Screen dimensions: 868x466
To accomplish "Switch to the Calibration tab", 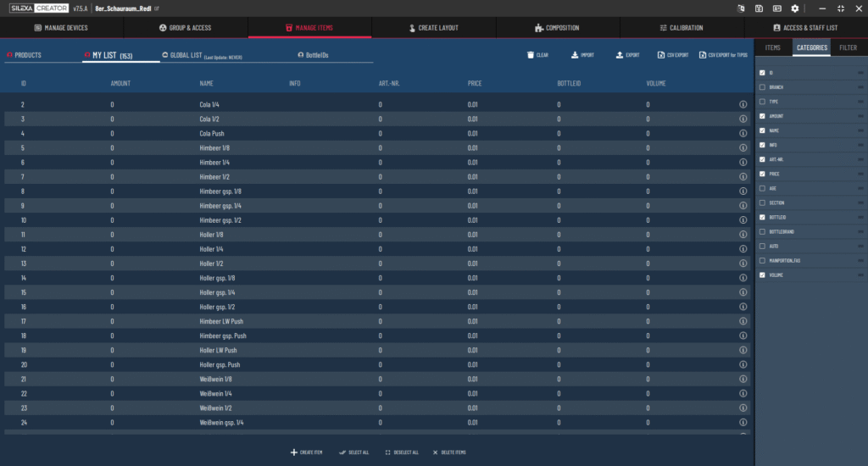I will click(x=682, y=28).
